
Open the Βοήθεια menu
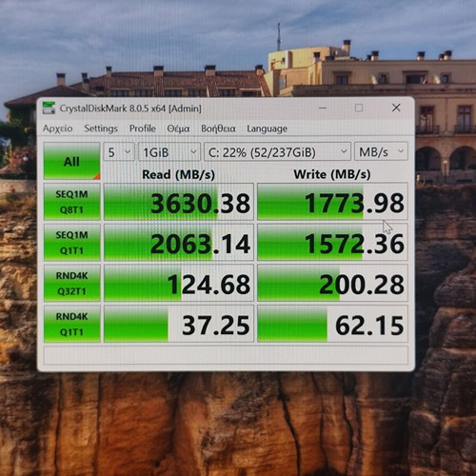coord(218,129)
